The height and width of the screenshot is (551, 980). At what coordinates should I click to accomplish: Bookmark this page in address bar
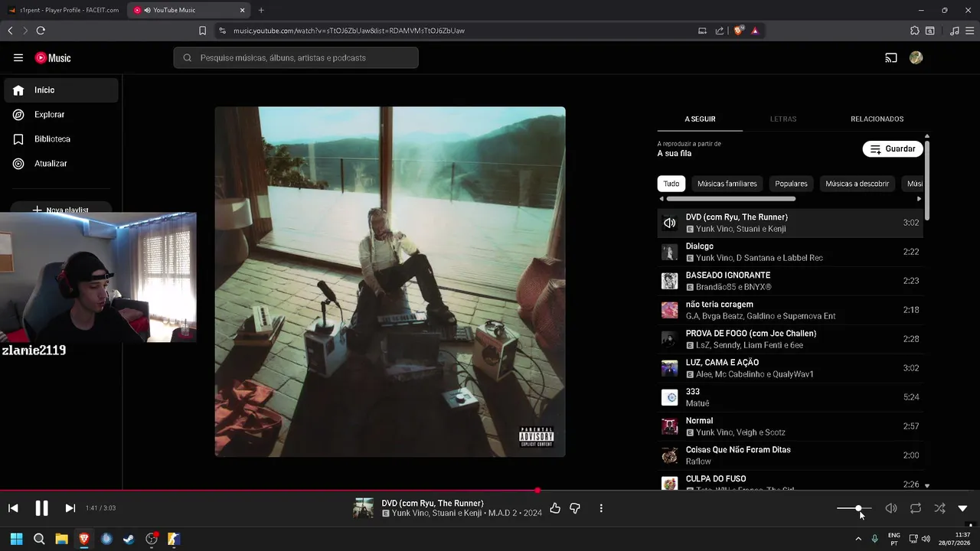tap(202, 31)
